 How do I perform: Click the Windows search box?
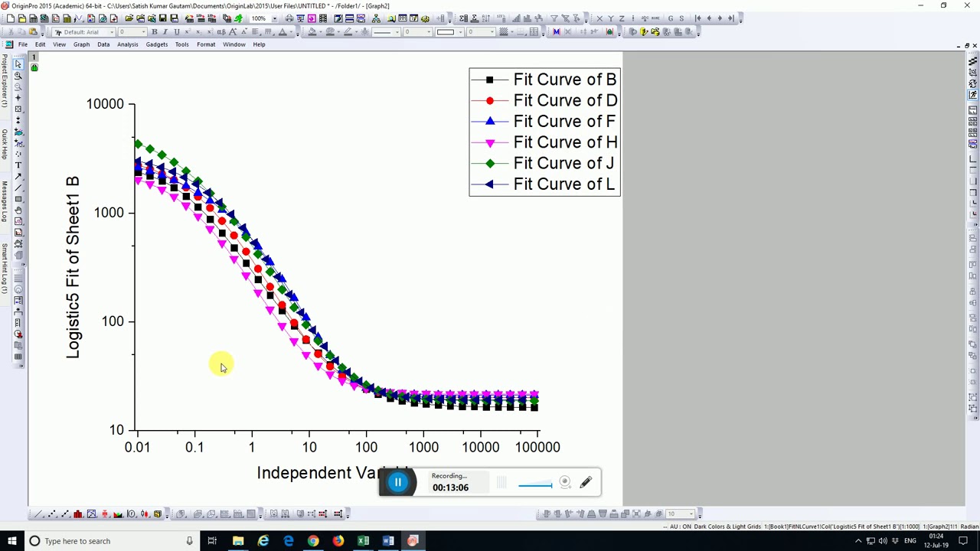[x=111, y=541]
